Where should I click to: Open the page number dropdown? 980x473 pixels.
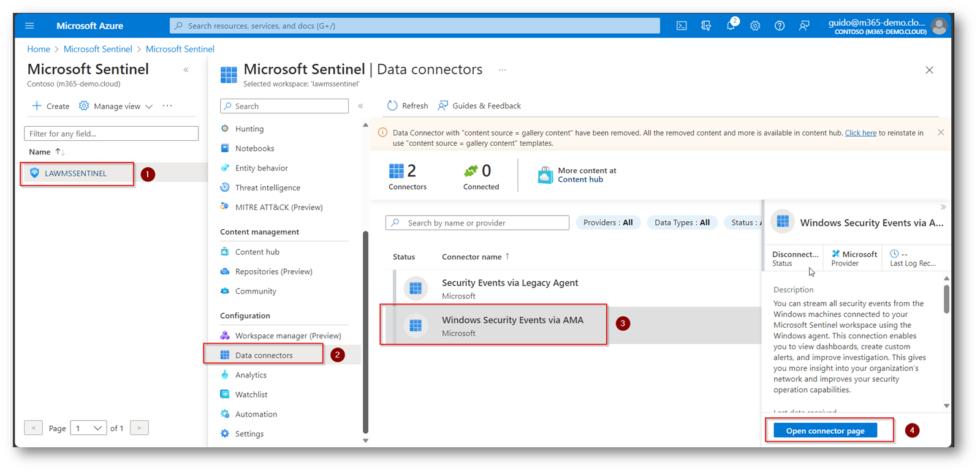point(89,428)
